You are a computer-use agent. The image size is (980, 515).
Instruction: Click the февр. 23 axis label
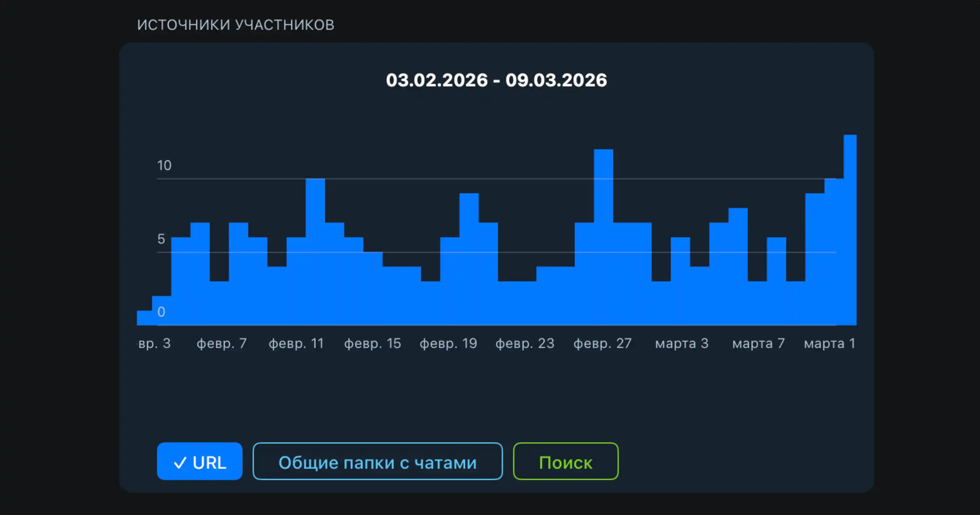(x=525, y=343)
